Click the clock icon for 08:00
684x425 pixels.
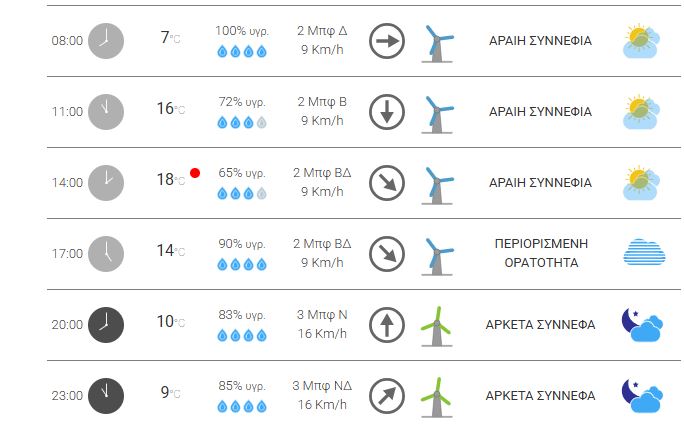tap(105, 40)
